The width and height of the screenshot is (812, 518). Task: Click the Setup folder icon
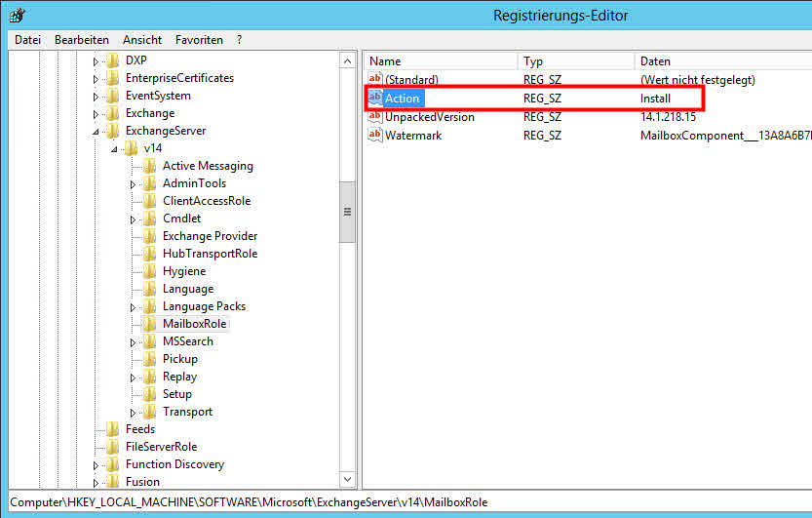click(150, 394)
